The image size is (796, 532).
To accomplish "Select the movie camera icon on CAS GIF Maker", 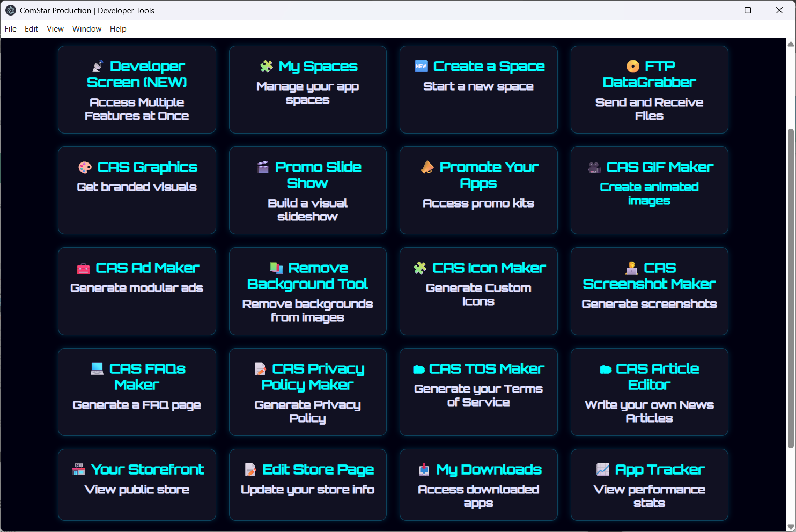I will click(593, 167).
